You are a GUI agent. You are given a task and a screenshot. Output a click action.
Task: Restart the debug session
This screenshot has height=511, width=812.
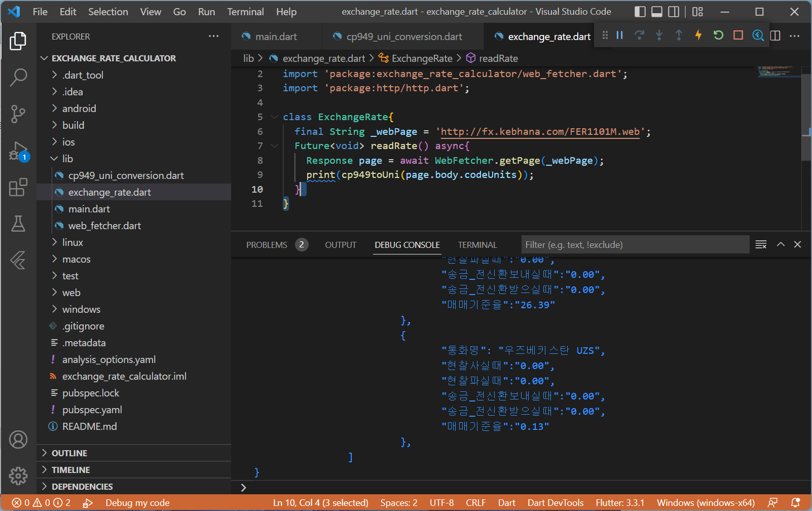click(x=718, y=35)
